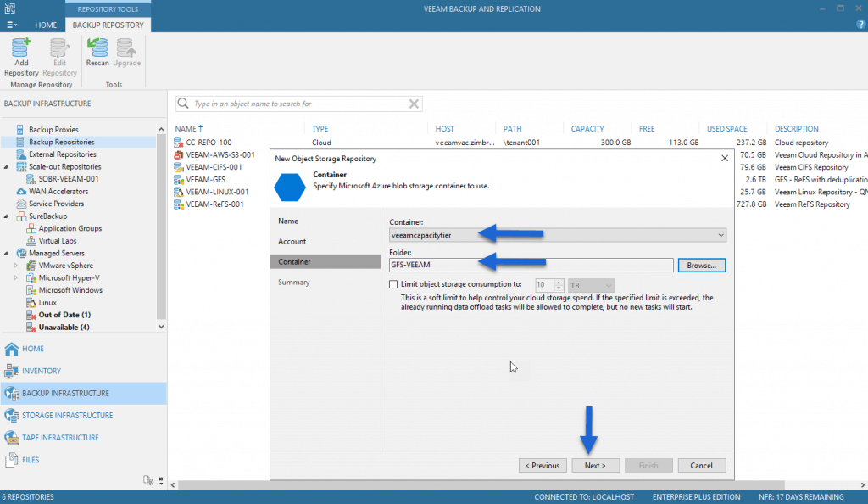The height and width of the screenshot is (504, 868).
Task: Enable Limit object storage consumption checkbox
Action: tap(393, 285)
